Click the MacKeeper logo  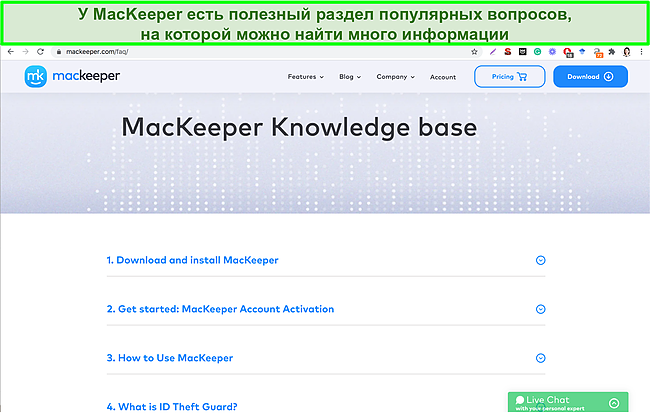72,76
